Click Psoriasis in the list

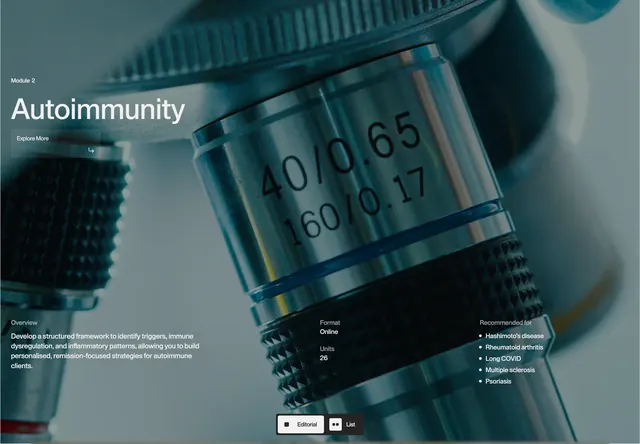tap(498, 382)
